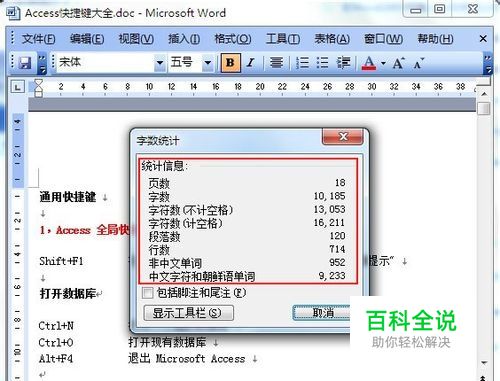Open the 视图(V) menu
The height and width of the screenshot is (381, 500).
(136, 39)
